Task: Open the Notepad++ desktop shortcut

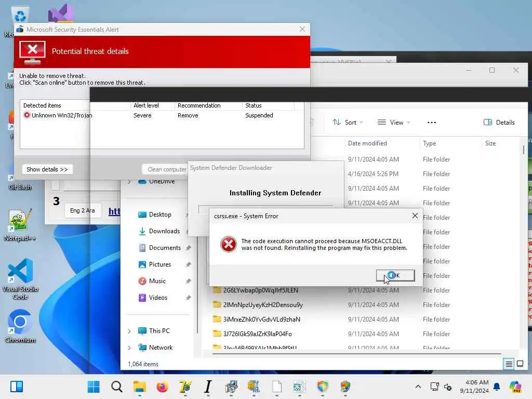Action: [x=20, y=225]
